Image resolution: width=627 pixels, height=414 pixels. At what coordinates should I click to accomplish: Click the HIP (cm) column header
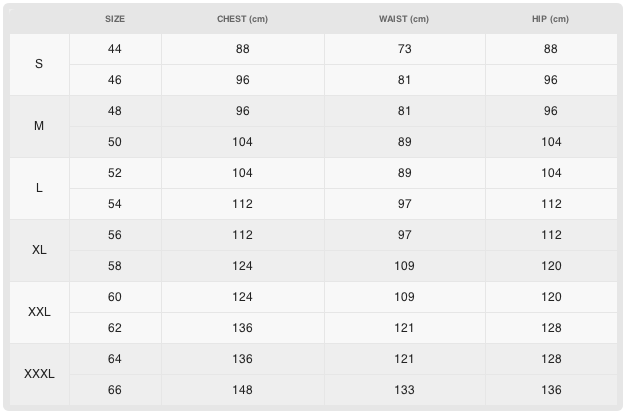click(x=551, y=19)
